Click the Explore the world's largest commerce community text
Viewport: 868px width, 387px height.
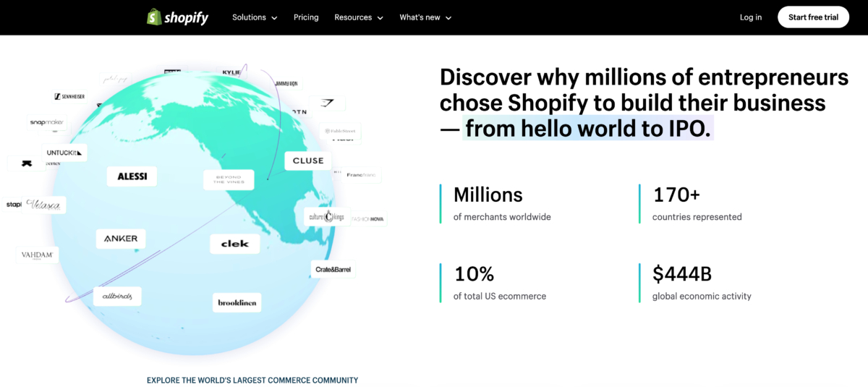point(252,380)
